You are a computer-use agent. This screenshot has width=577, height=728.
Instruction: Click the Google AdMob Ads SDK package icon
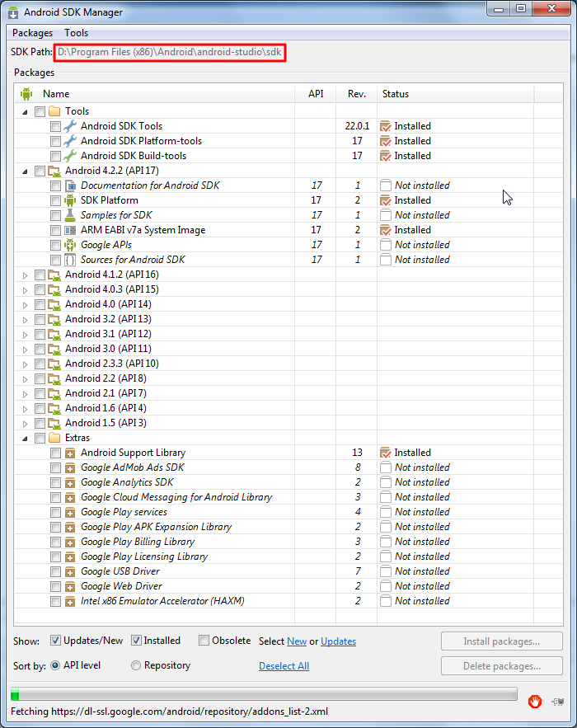(x=70, y=468)
